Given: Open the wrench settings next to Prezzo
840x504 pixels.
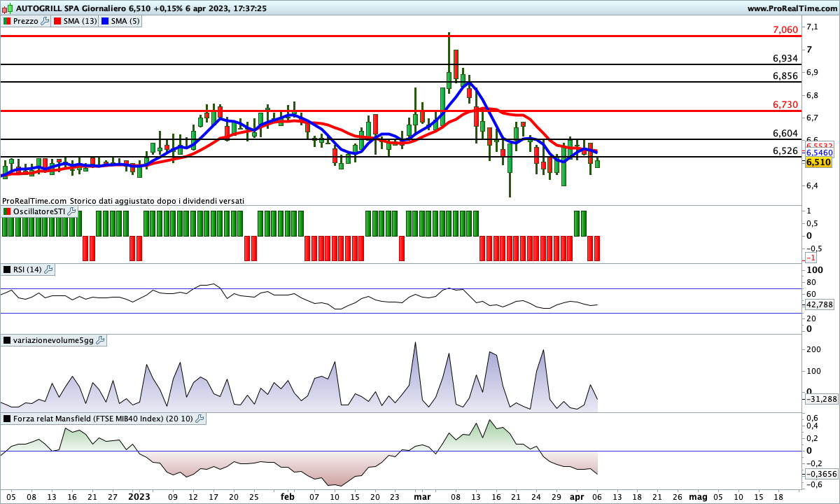Looking at the screenshot, I should pos(45,21).
